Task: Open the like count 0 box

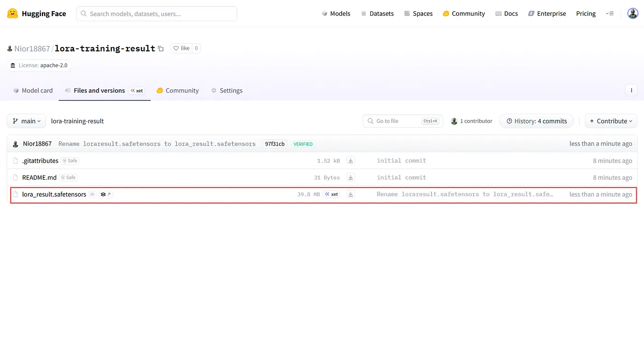Action: pyautogui.click(x=196, y=48)
